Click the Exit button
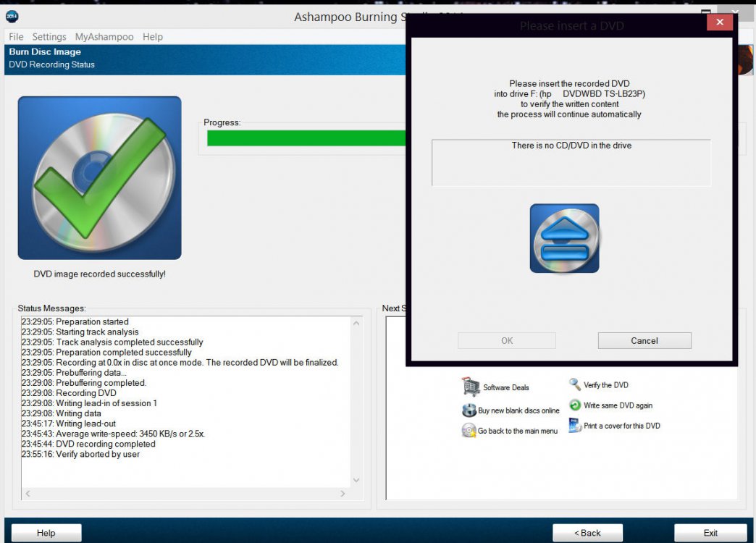756x543 pixels. pyautogui.click(x=710, y=533)
